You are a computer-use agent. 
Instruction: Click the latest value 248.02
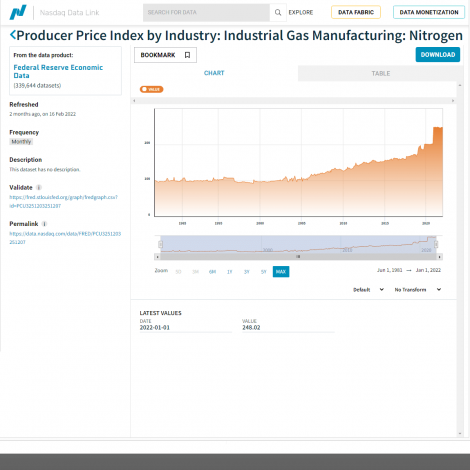click(251, 327)
